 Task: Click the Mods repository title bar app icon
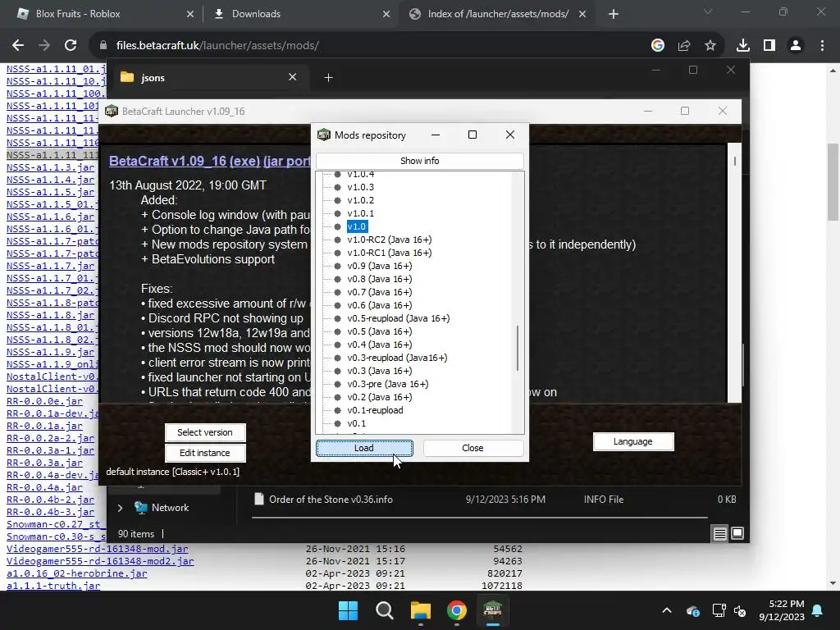point(324,135)
